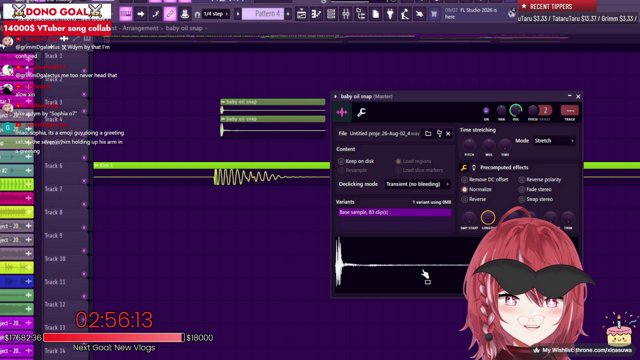The width and height of the screenshot is (640, 360).
Task: Click the Untitled proje sample file name
Action: click(384, 133)
